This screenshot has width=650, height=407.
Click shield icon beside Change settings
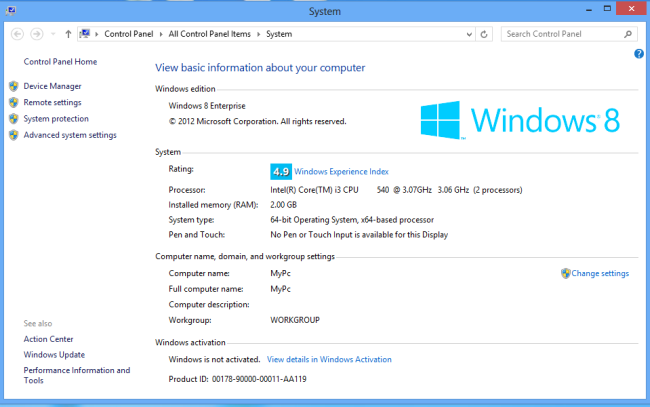pos(565,274)
